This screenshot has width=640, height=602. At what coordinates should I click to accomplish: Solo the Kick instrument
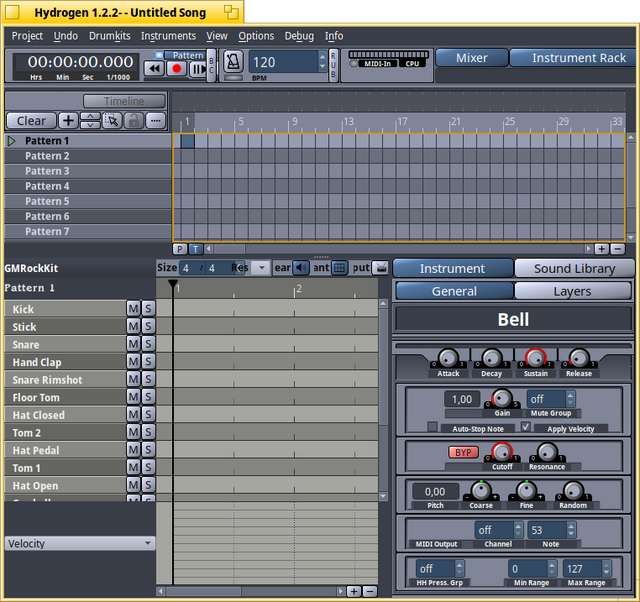(148, 309)
